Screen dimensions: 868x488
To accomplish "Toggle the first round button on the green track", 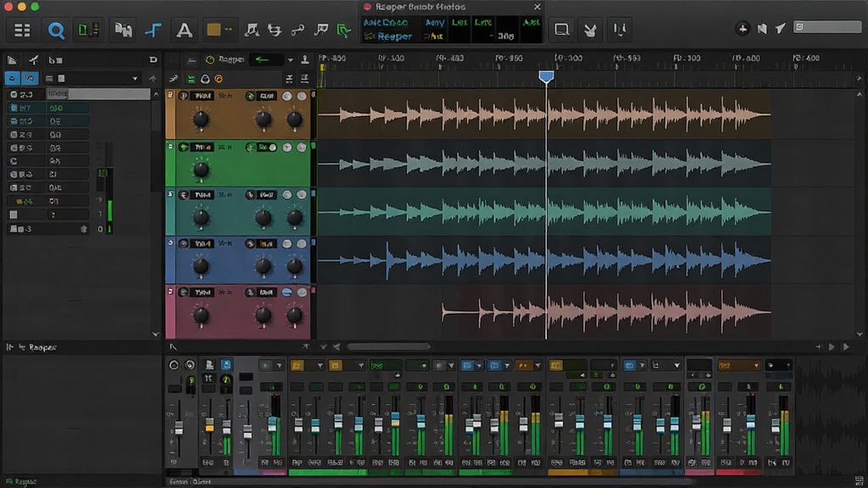I will pos(287,147).
